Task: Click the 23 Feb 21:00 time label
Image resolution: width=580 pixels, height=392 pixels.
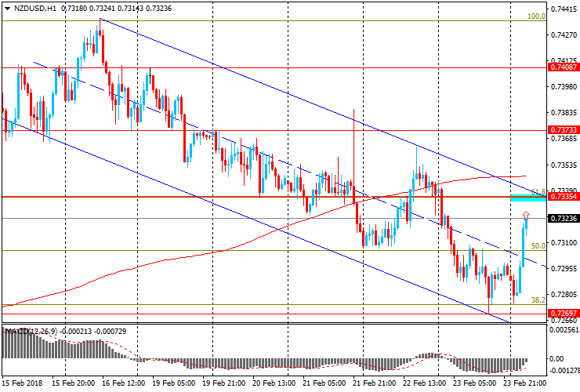Action: click(525, 383)
